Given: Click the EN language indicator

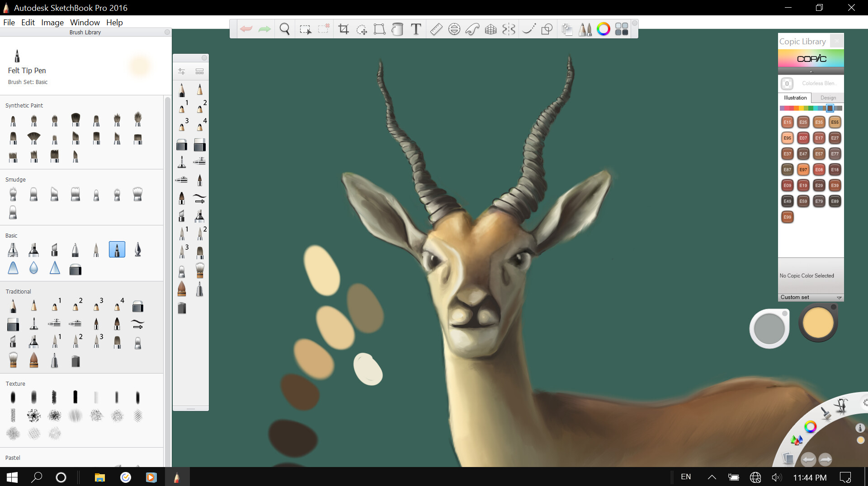Looking at the screenshot, I should pos(686,477).
